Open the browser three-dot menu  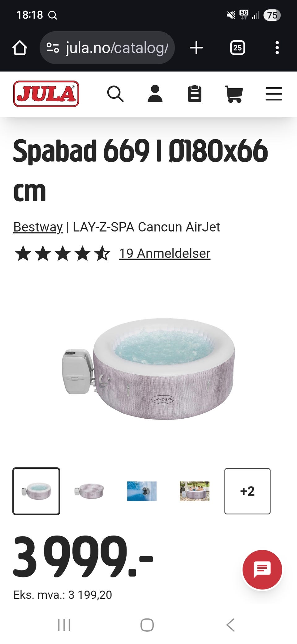pos(277,48)
